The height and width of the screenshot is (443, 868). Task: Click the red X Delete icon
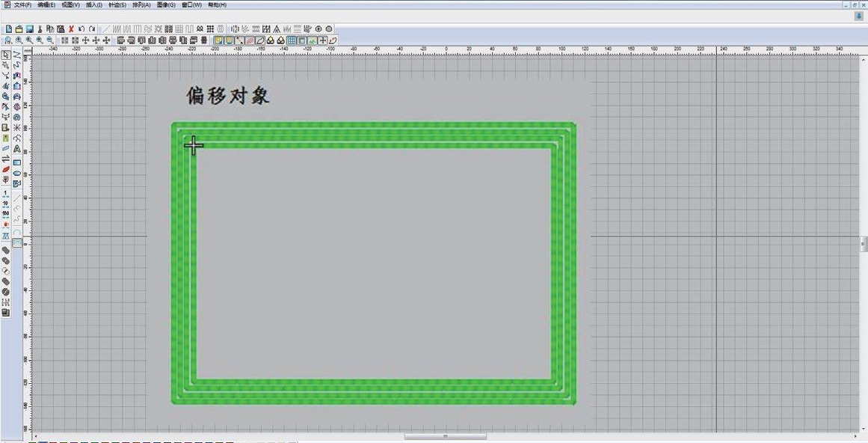[71, 28]
